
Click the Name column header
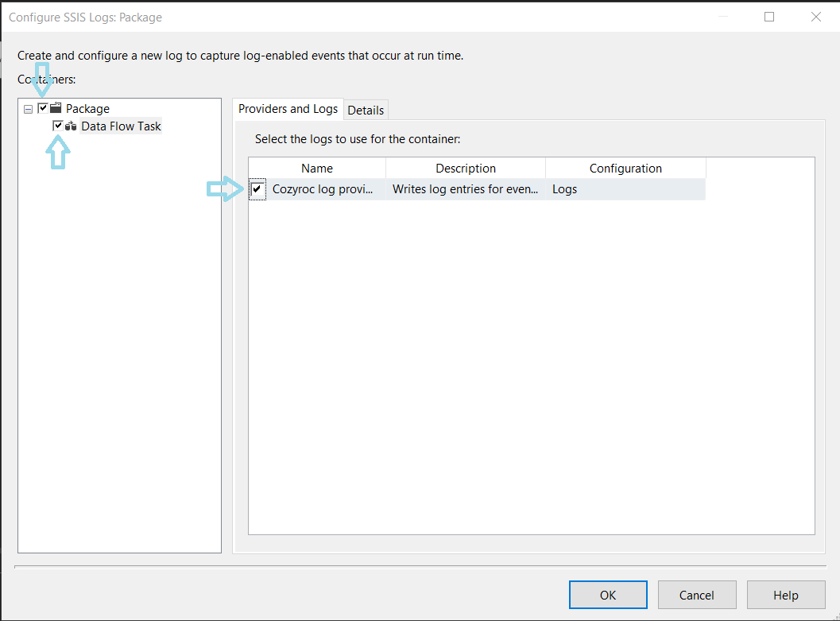point(317,169)
